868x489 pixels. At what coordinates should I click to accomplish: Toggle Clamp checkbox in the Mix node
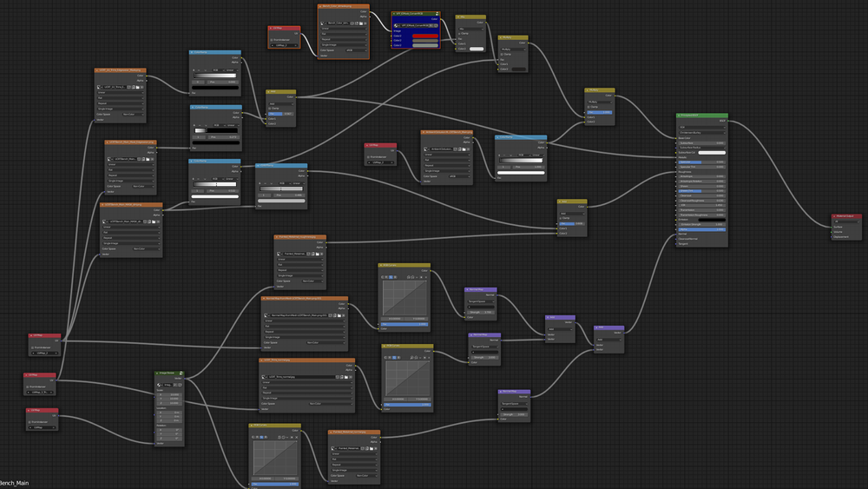pyautogui.click(x=459, y=34)
